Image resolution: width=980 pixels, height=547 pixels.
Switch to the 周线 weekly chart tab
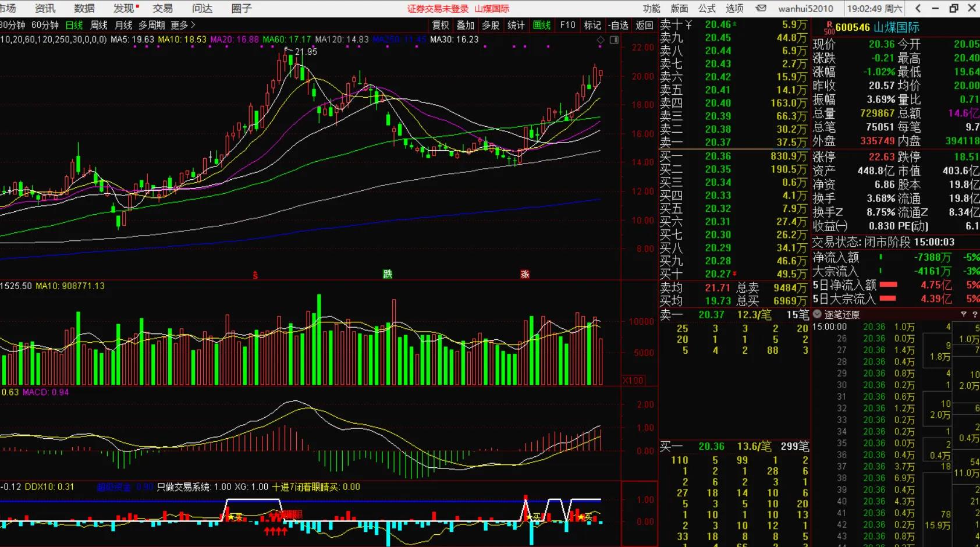[99, 25]
